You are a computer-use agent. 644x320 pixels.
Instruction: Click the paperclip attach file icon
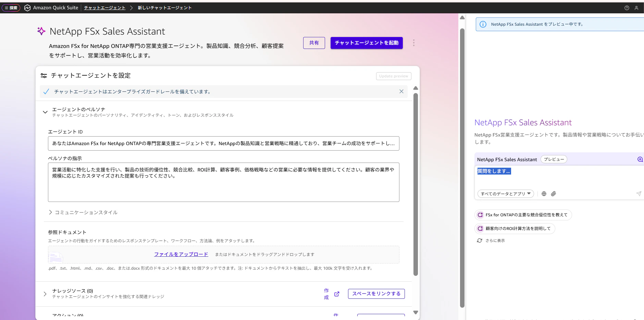(553, 194)
